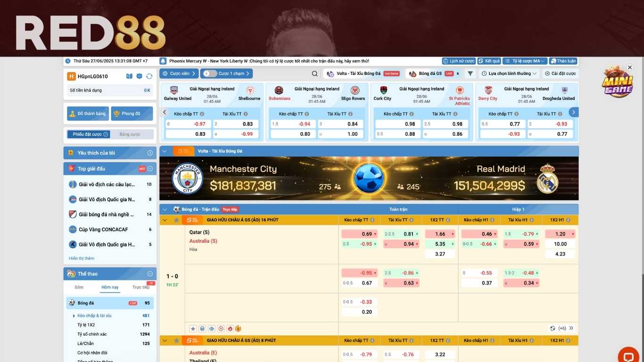Open Thảo luận button
The height and width of the screenshot is (362, 644).
click(x=563, y=61)
